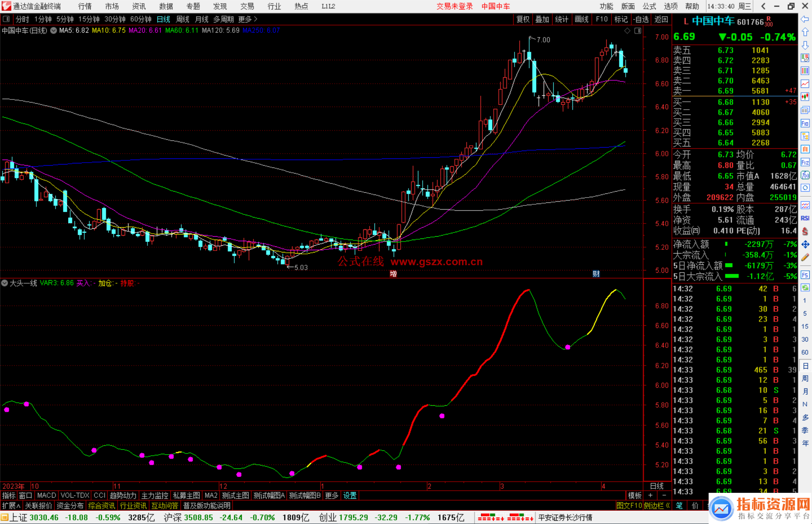812x524 pixels.
Task: Select the VOL-TDX indicator tab
Action: pyautogui.click(x=74, y=495)
